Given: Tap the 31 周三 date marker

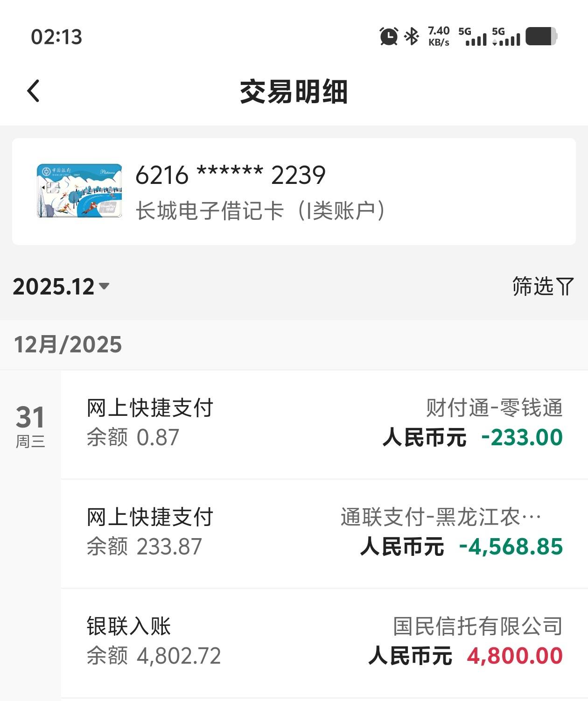Looking at the screenshot, I should coord(30,426).
